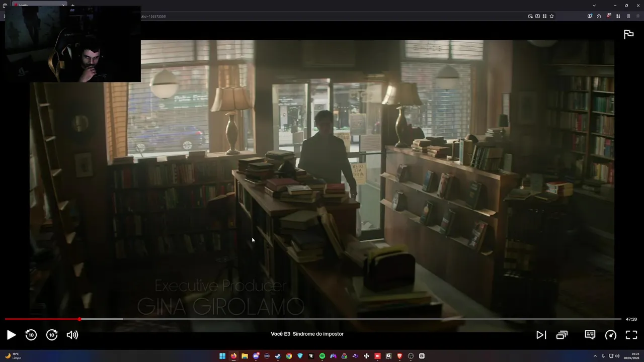The width and height of the screenshot is (644, 362).
Task: Enter fullscreen mode
Action: tap(631, 335)
